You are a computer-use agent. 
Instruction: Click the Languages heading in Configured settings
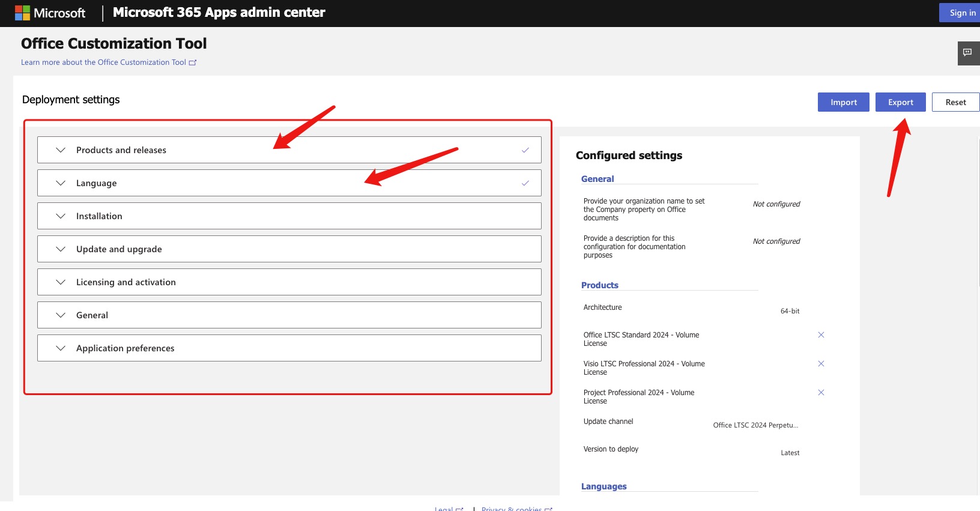point(604,486)
